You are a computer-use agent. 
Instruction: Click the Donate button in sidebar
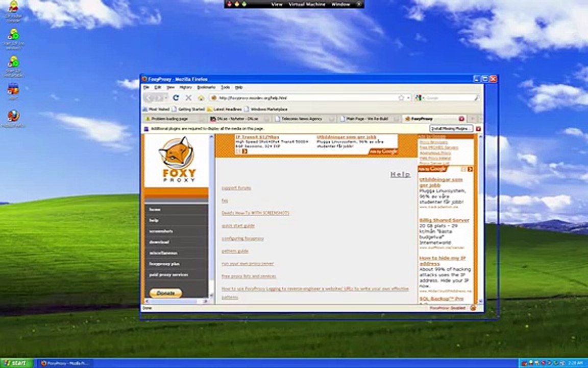point(166,293)
